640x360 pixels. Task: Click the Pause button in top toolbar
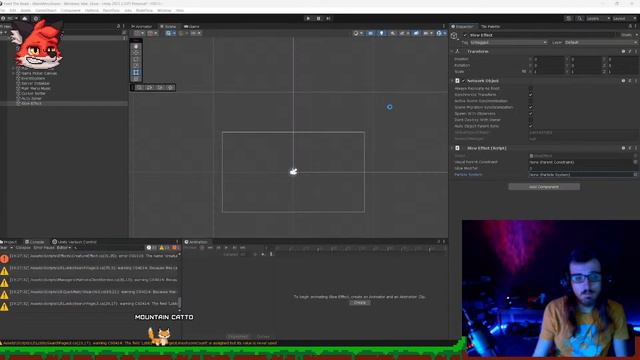318,18
